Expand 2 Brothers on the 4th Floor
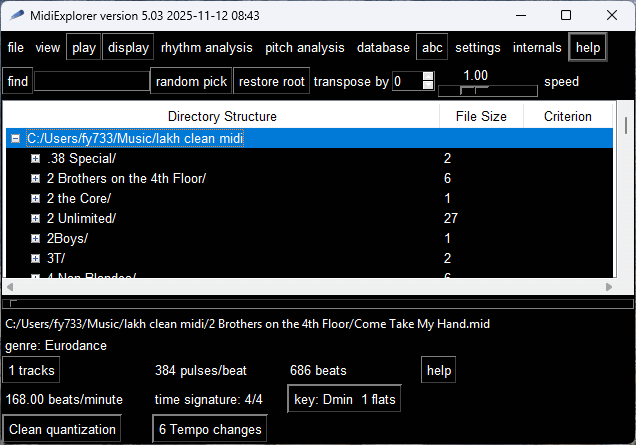This screenshot has width=636, height=445. (35, 179)
